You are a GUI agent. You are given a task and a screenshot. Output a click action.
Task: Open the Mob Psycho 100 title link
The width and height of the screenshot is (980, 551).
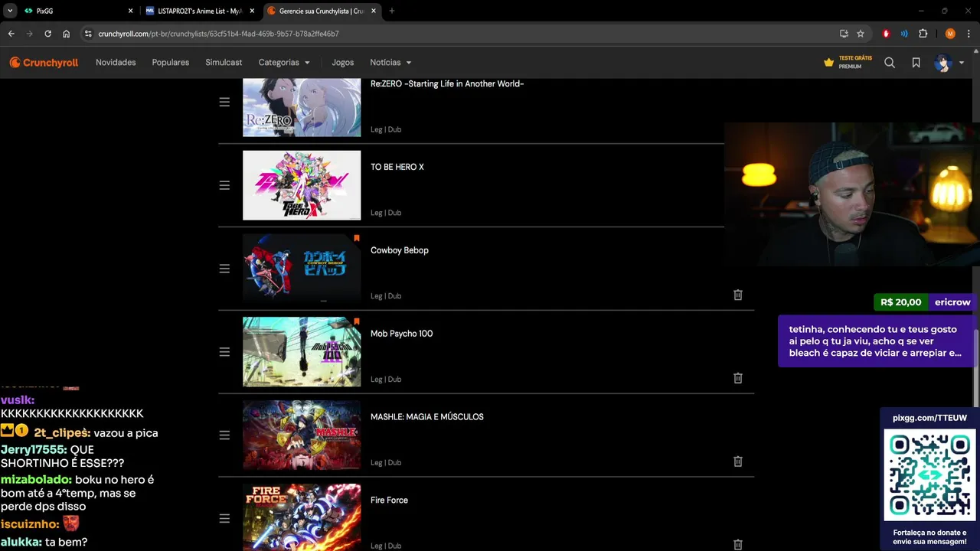401,334
